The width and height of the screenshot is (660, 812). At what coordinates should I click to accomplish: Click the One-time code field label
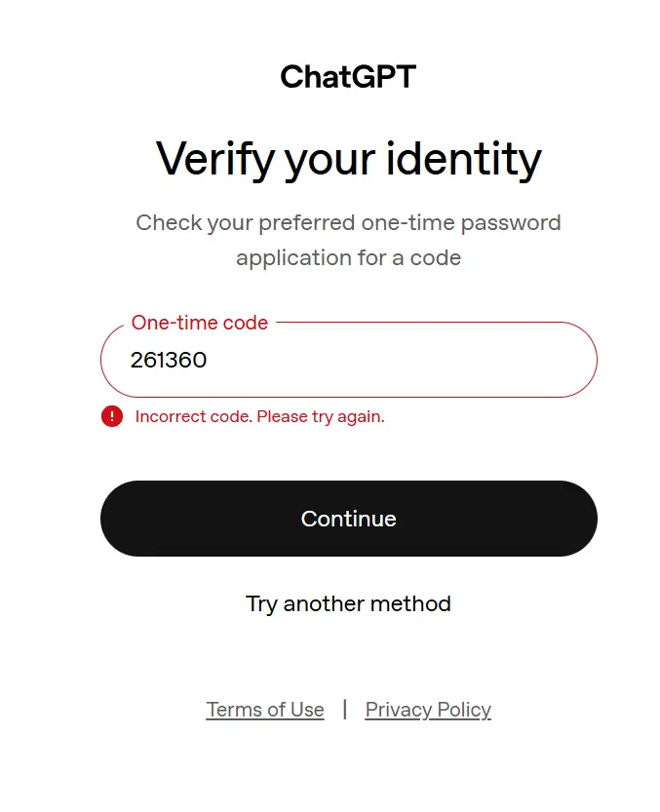[x=200, y=323]
